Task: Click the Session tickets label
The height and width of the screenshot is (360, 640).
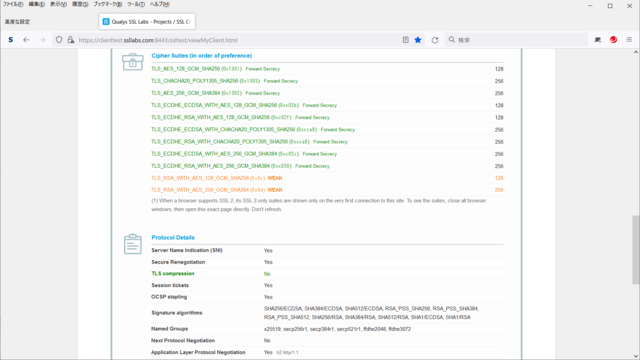Action: click(x=170, y=285)
